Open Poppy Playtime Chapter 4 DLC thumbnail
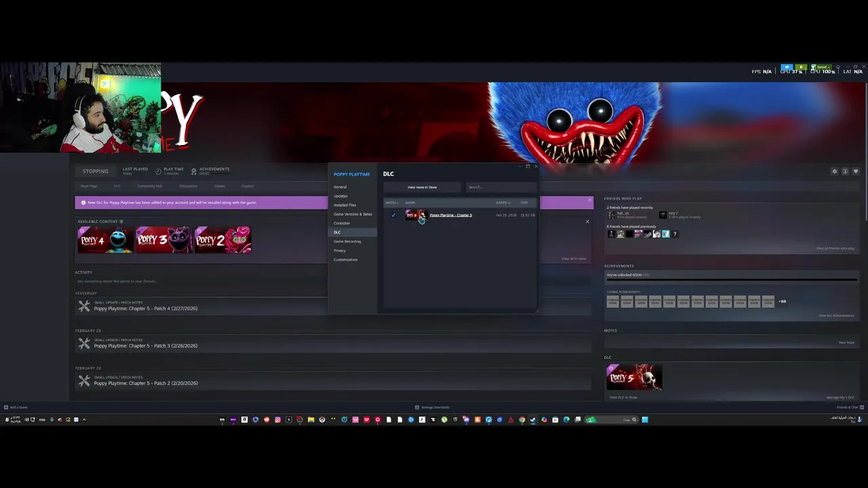The height and width of the screenshot is (488, 868). (106, 240)
